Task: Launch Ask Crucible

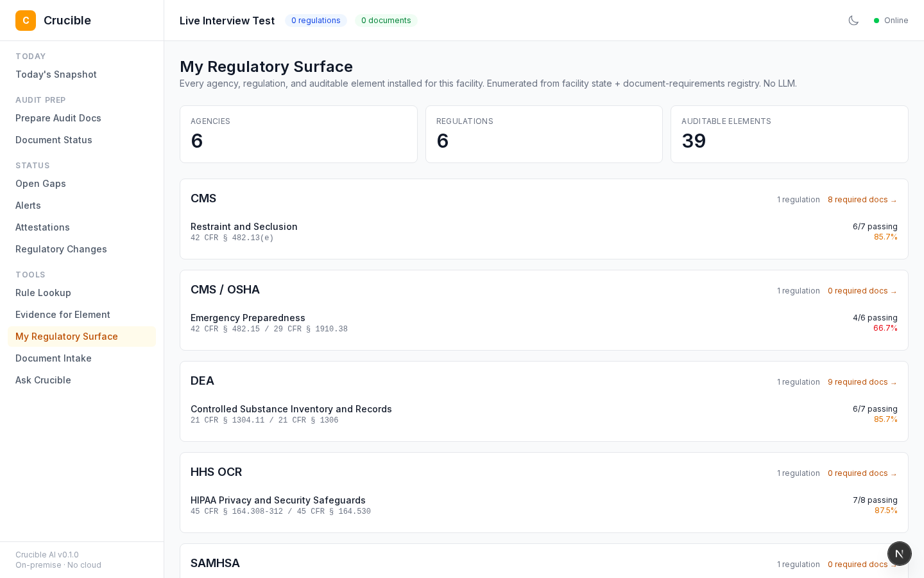Action: (x=43, y=380)
